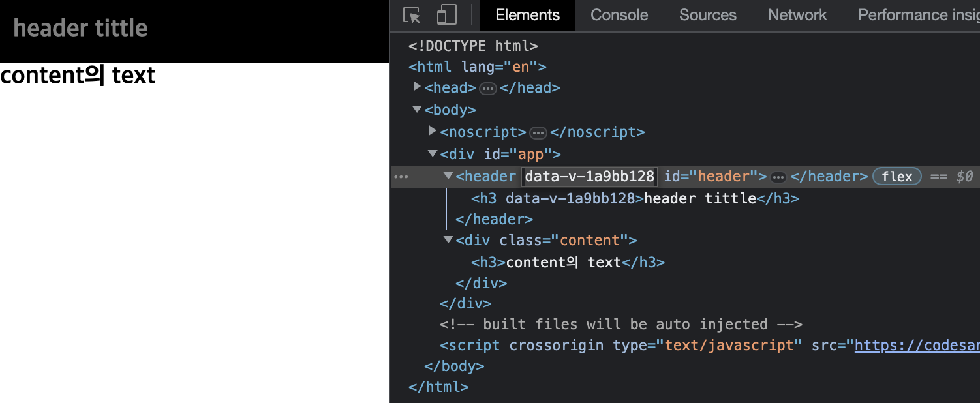Activate the inspect element picker icon
Viewport: 980px width, 403px height.
point(412,15)
